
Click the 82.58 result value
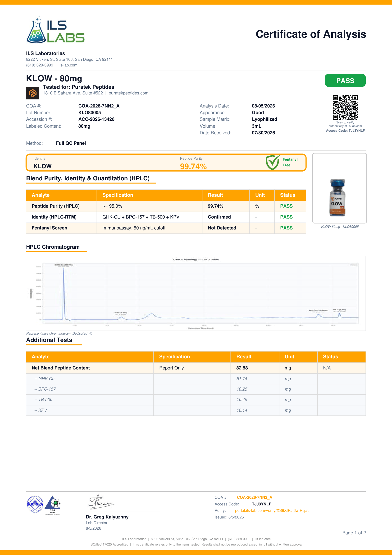tap(242, 368)
